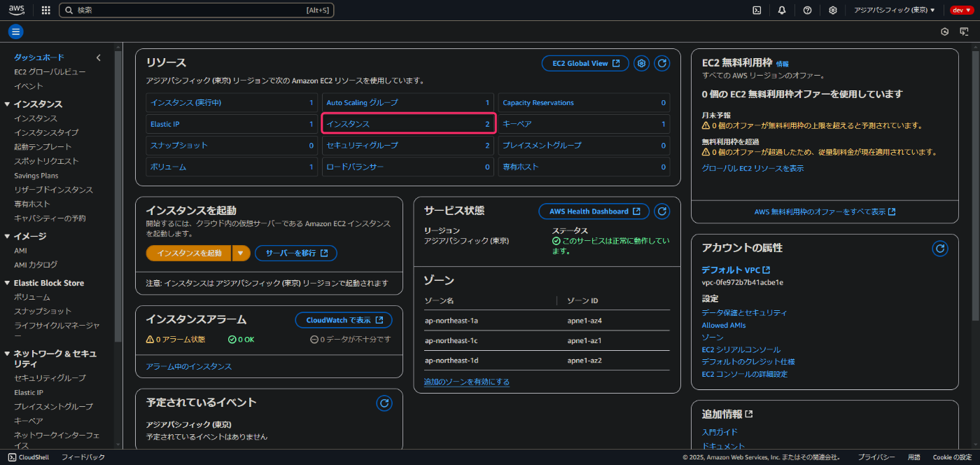Open イベント in the sidebar
980x465 pixels.
click(29, 86)
